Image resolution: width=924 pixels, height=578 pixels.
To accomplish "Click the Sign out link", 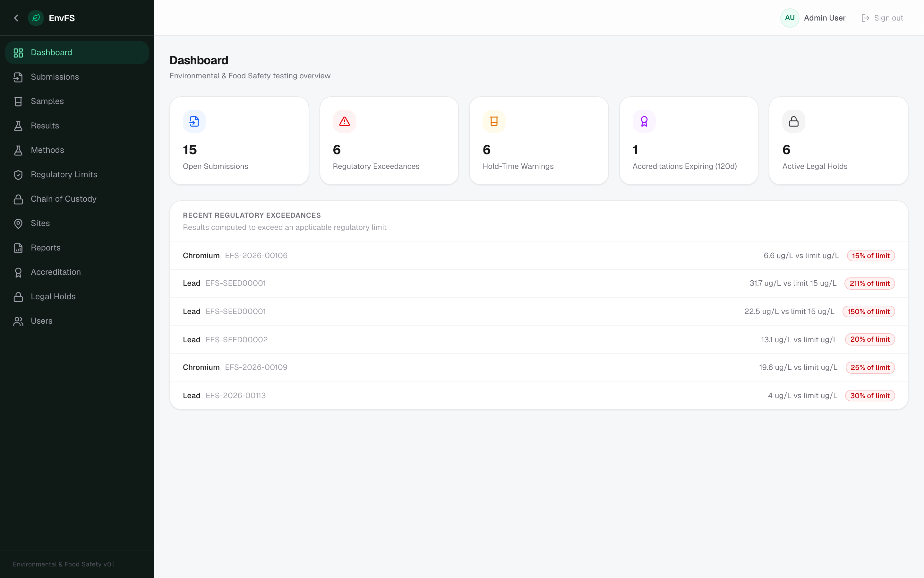I will (x=882, y=18).
